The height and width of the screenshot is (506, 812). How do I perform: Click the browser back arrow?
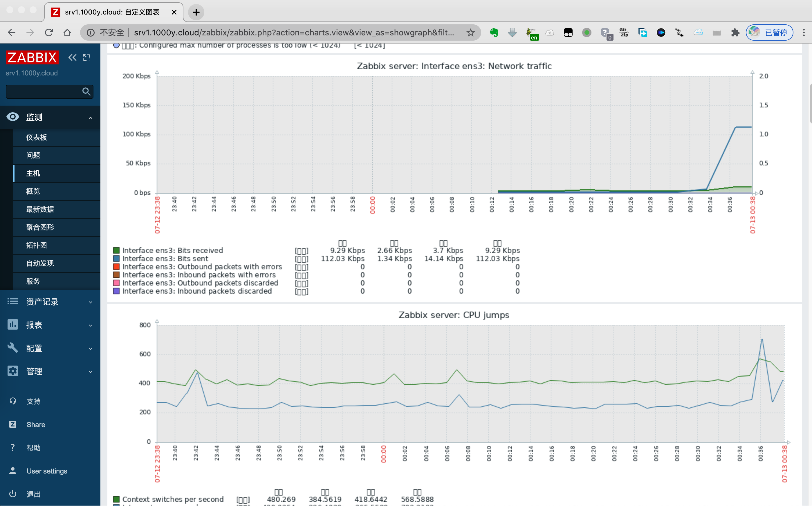[x=12, y=32]
